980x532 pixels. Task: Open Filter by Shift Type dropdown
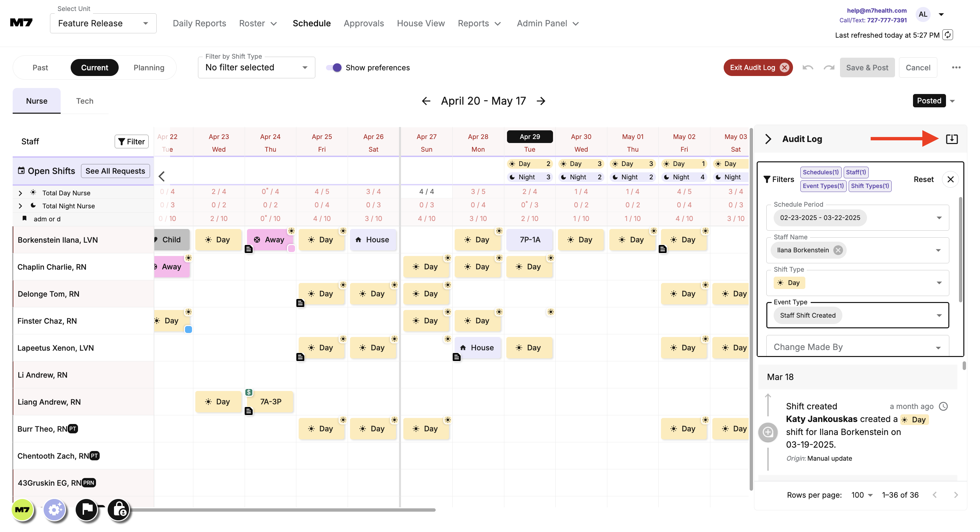coord(256,67)
